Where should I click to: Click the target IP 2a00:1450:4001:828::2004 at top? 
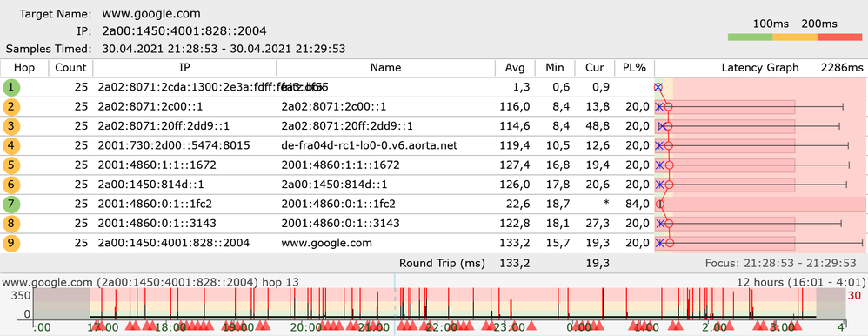(184, 30)
